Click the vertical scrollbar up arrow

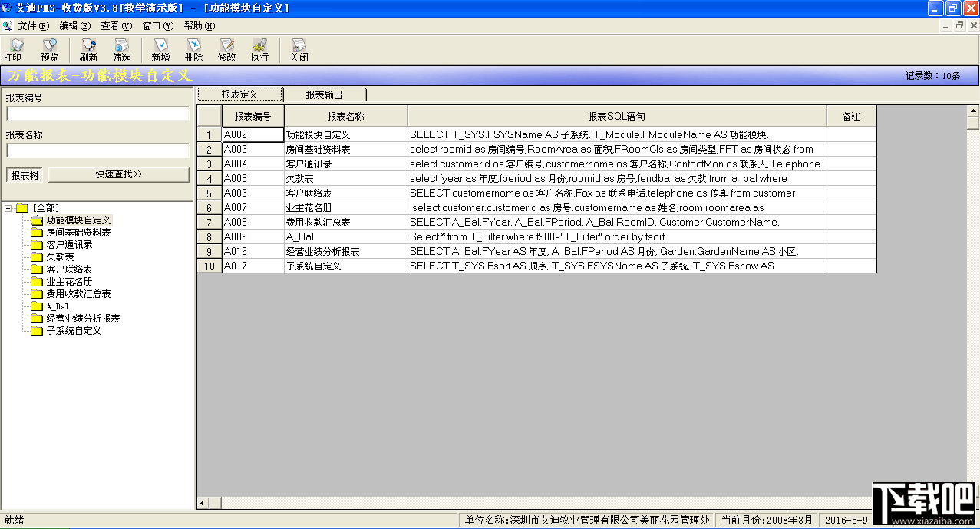[x=973, y=111]
